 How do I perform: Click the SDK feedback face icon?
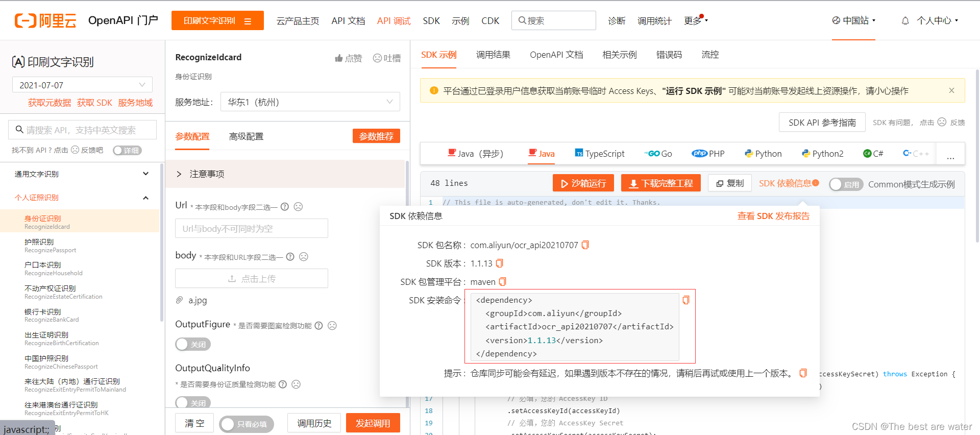click(x=942, y=122)
